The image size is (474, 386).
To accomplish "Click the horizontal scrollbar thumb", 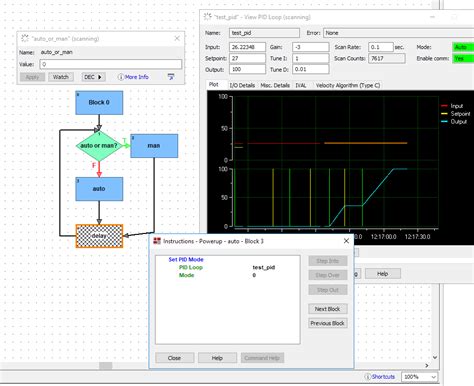I will tap(106, 366).
